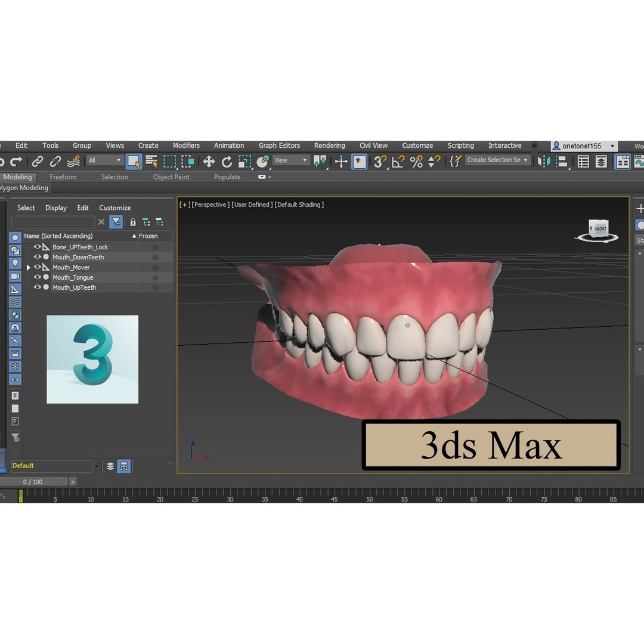The width and height of the screenshot is (644, 644).
Task: Hide the Bone_UPTeeth_Lock object via its eye
Action: pyautogui.click(x=36, y=247)
